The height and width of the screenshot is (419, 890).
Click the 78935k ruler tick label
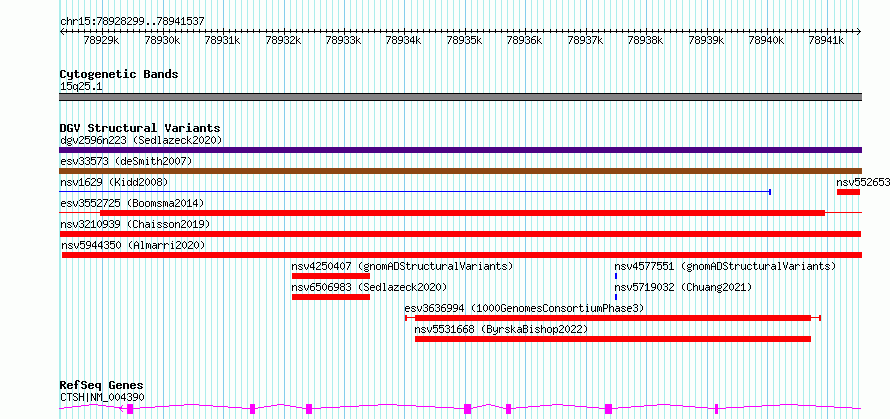pyautogui.click(x=464, y=40)
